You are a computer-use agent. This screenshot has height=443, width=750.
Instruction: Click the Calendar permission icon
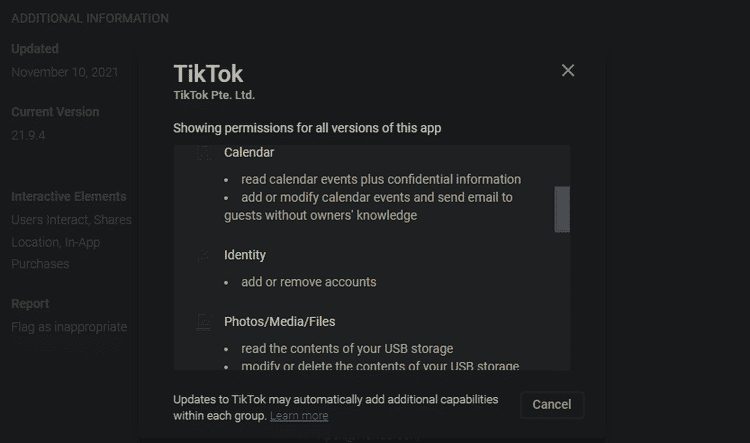click(x=204, y=153)
